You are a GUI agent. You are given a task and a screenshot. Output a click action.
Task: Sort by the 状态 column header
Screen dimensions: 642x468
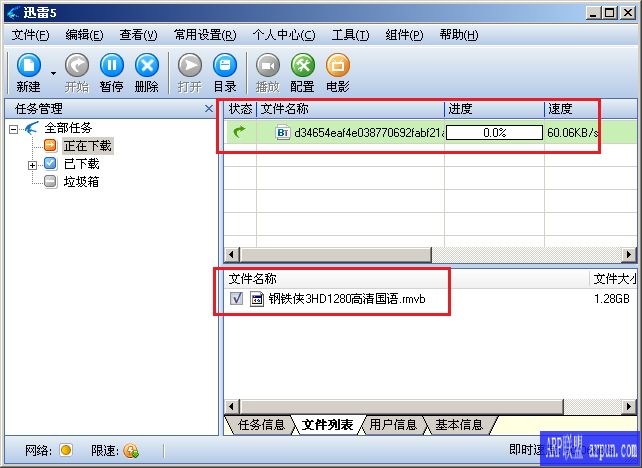click(x=240, y=109)
